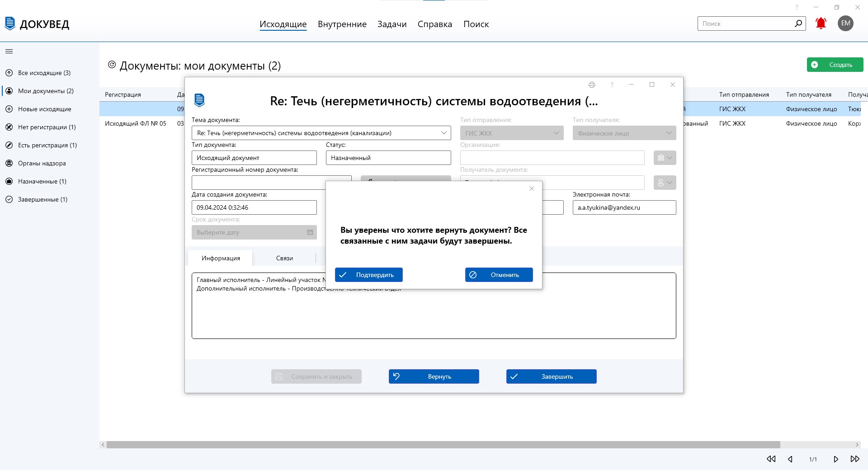Click the Тип отправления column header

744,94
